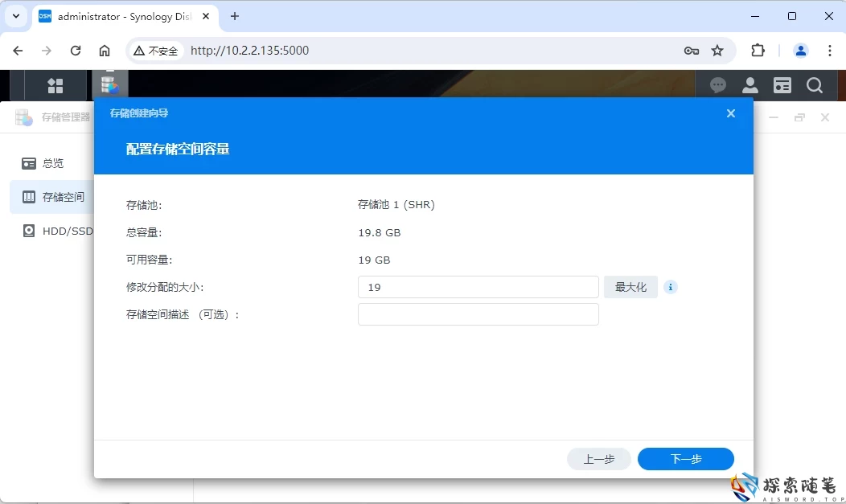Open the Chrome three-dot menu

click(x=830, y=50)
